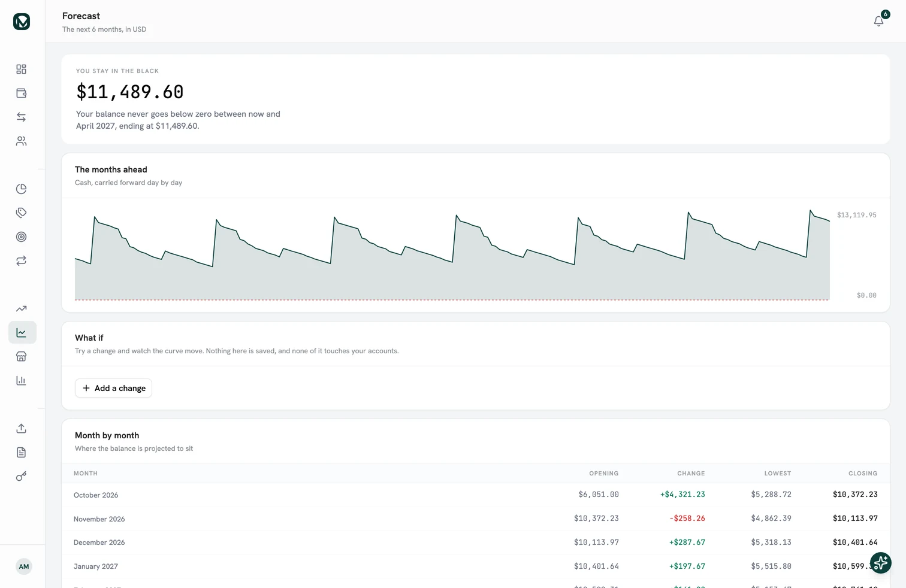Click the $10,372.23 closing balance in bold
Screen dimensions: 906x588
pos(855,495)
